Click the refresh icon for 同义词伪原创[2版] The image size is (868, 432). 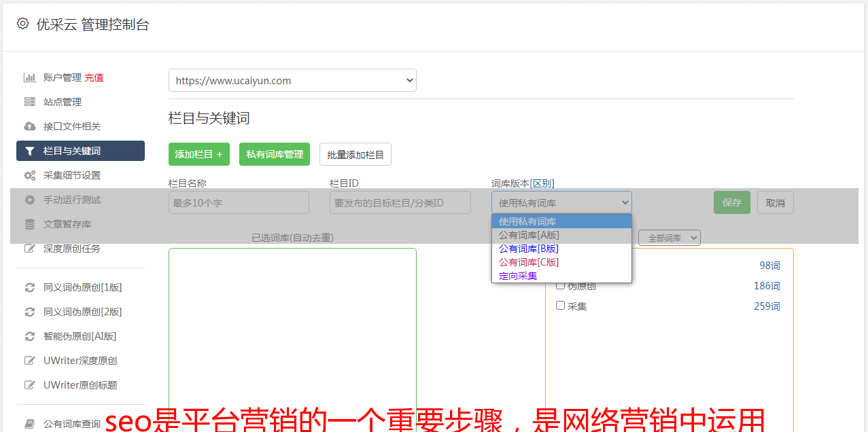[x=30, y=312]
